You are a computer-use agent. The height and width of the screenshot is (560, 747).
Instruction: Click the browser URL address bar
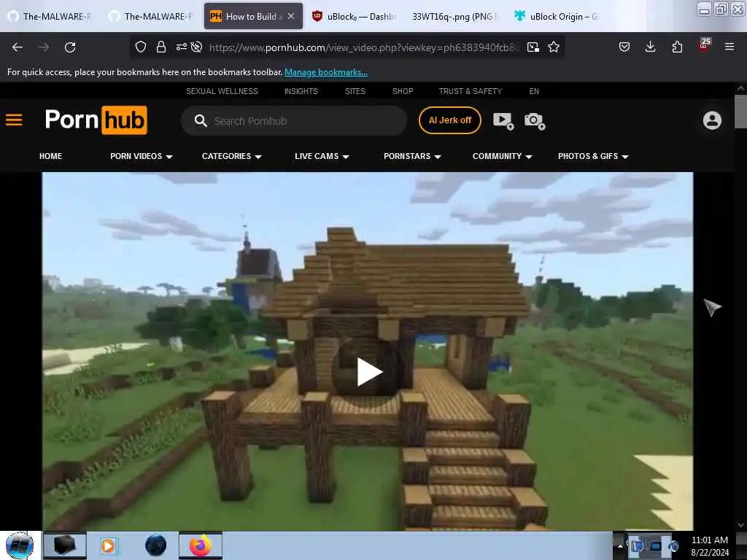(365, 47)
